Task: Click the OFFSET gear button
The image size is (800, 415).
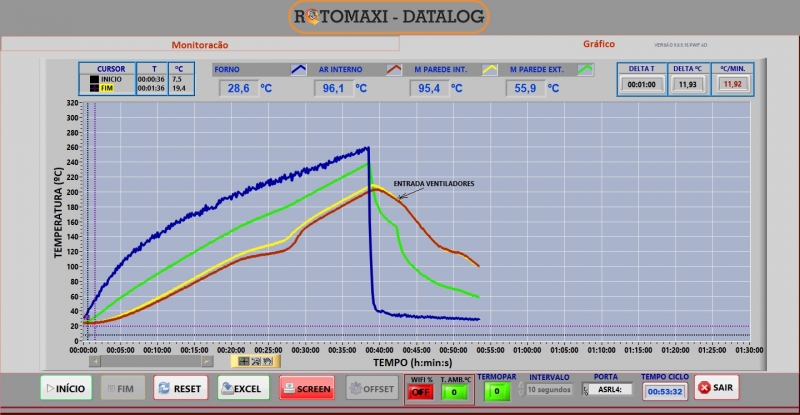Action: click(x=372, y=389)
